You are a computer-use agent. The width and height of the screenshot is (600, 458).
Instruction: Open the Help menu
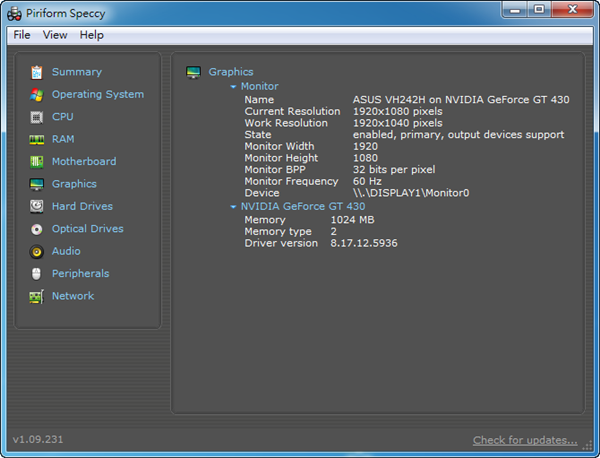pos(92,35)
